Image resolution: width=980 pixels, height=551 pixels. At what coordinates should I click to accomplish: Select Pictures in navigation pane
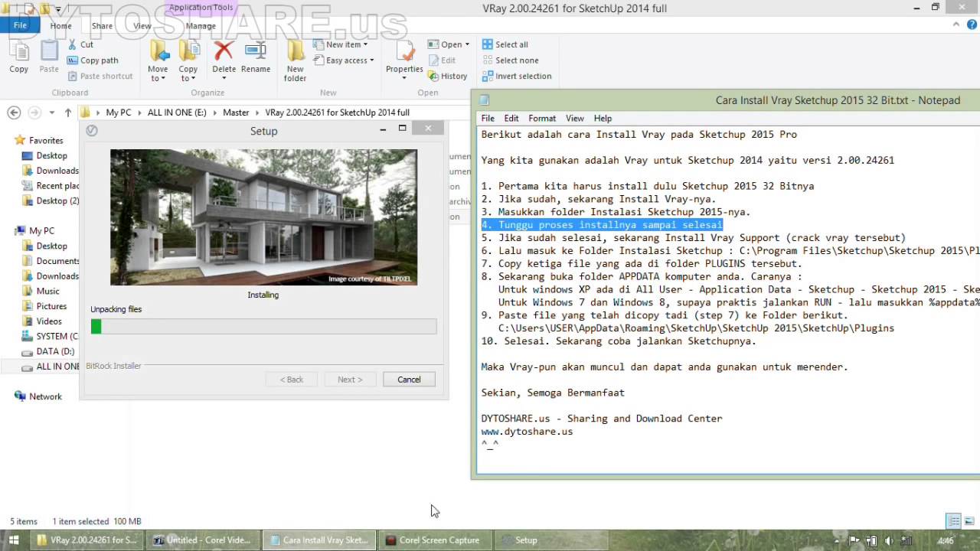point(44,306)
